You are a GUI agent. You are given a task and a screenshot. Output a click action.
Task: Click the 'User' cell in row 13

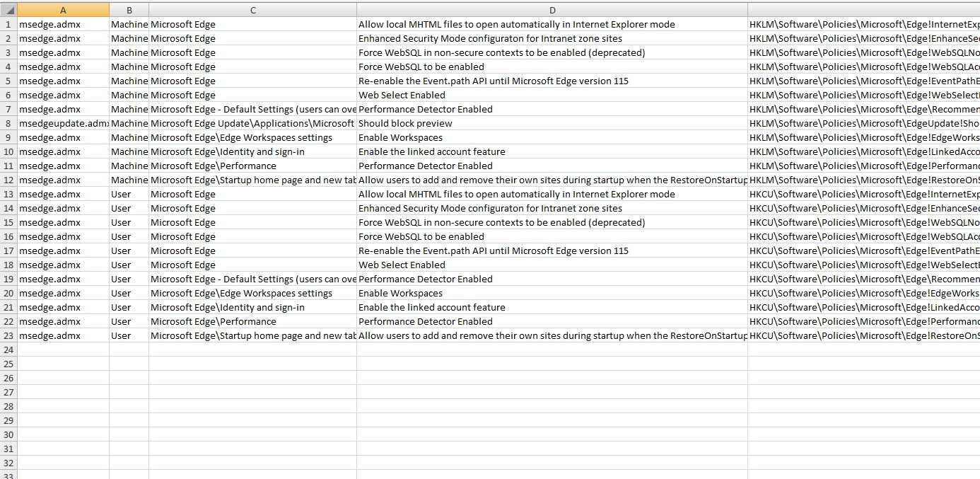click(129, 194)
